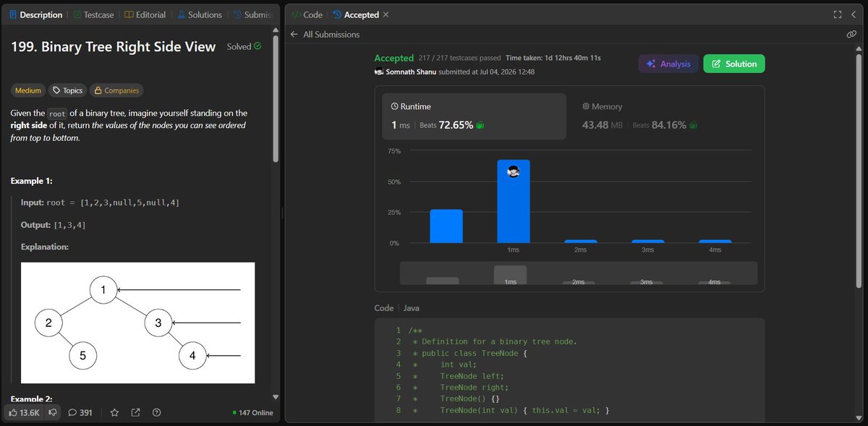Copy the submission link icon
The image size is (868, 426).
click(x=851, y=34)
